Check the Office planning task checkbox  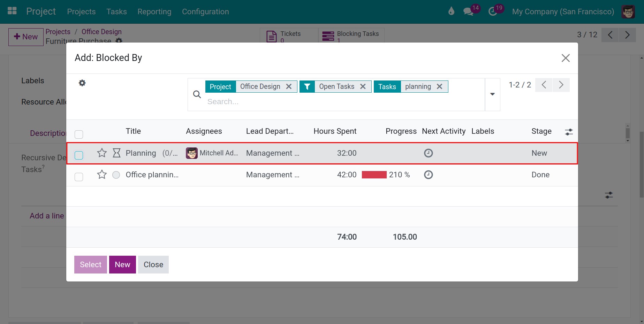click(x=79, y=177)
